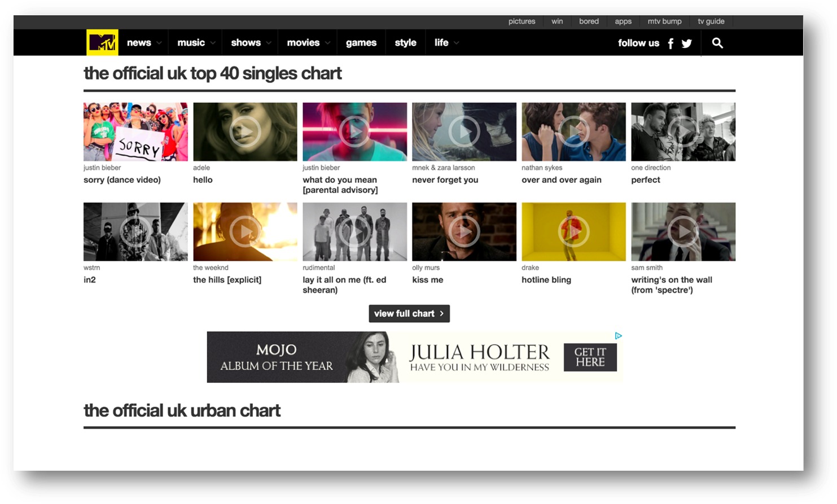Click the one direction artist name
This screenshot has height=504, width=837.
[651, 168]
